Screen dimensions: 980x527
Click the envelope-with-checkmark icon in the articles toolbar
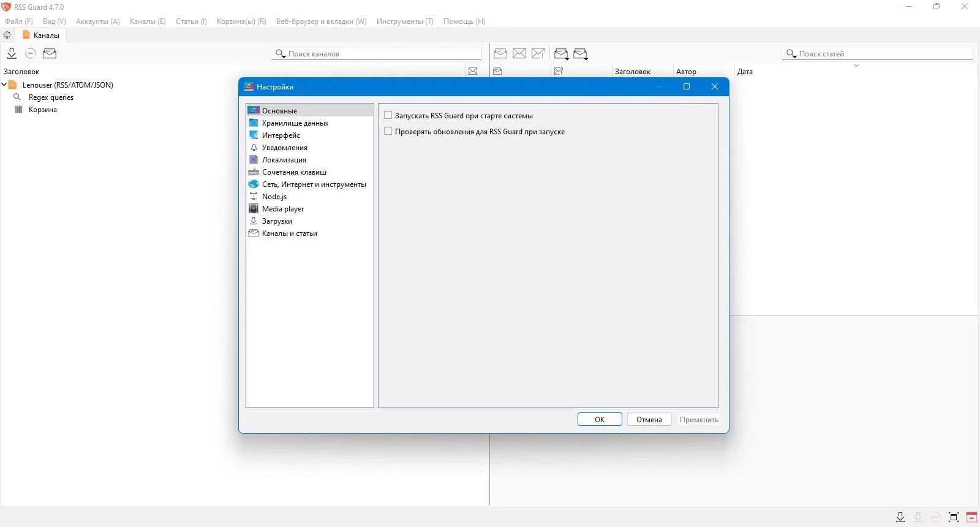tap(538, 53)
